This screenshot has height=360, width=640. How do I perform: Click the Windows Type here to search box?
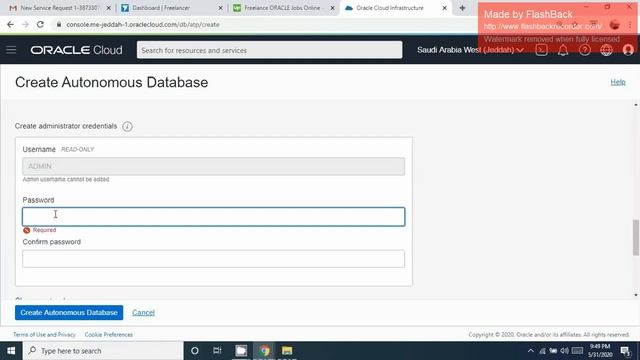pyautogui.click(x=103, y=351)
